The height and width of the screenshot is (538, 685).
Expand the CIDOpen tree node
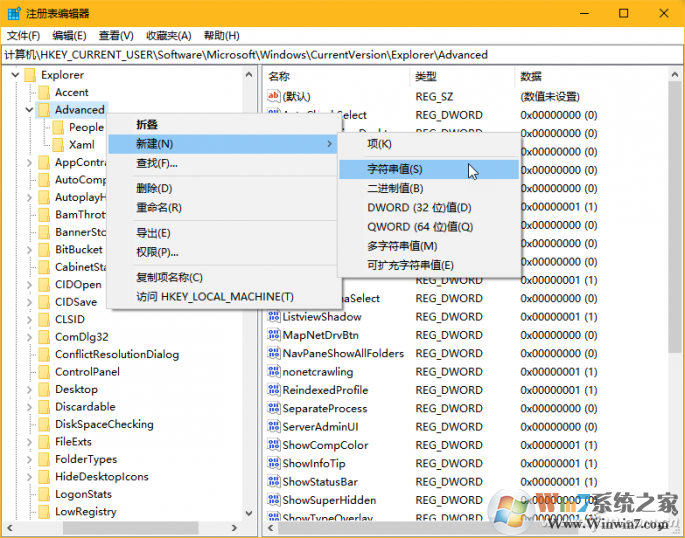[29, 285]
